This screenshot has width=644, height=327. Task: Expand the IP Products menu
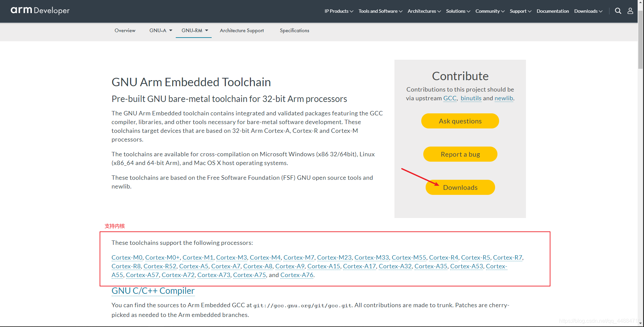point(339,11)
